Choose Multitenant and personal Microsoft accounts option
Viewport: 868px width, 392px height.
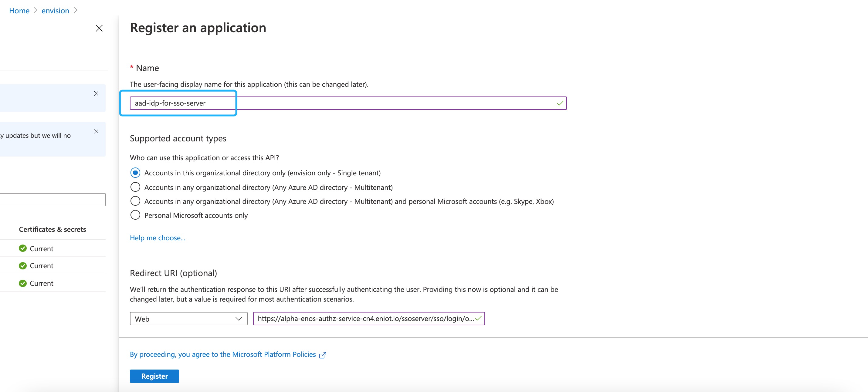click(x=135, y=201)
